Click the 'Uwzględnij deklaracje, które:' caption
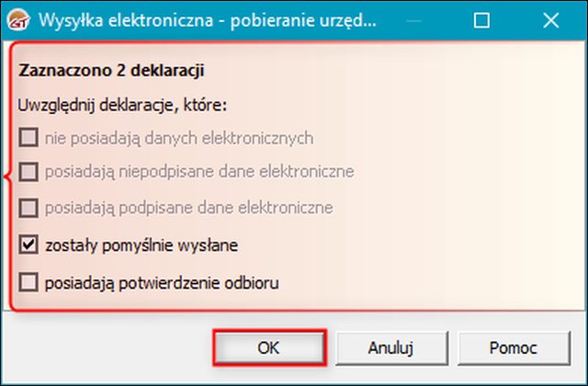588x386 pixels. point(122,106)
